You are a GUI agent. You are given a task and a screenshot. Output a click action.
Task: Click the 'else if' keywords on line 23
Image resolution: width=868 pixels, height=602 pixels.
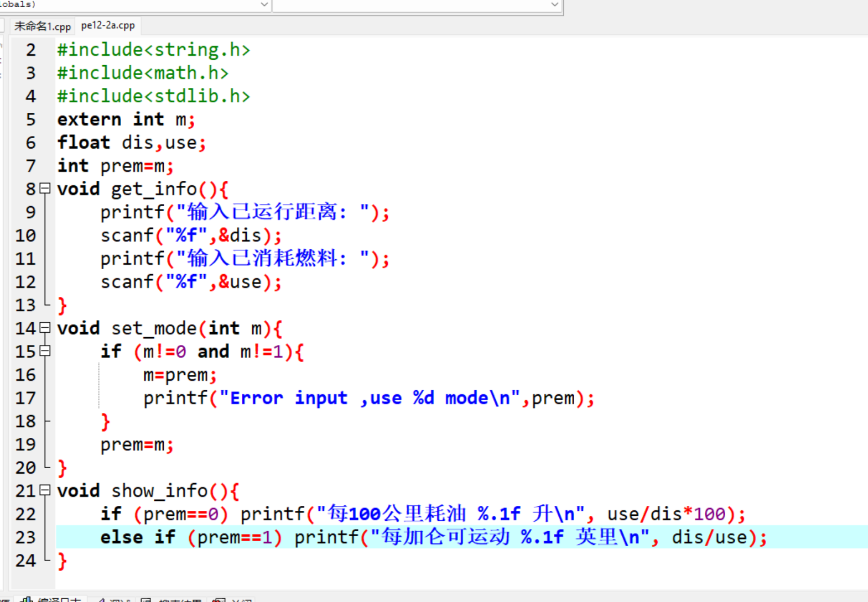(138, 537)
